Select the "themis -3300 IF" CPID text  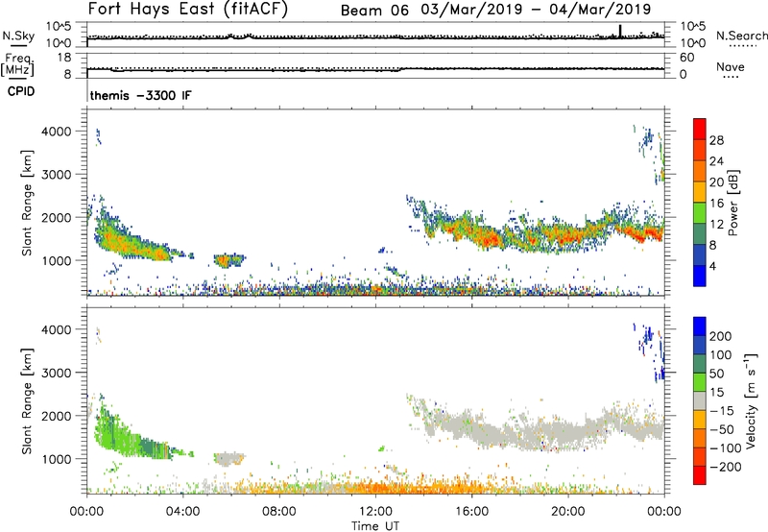140,95
